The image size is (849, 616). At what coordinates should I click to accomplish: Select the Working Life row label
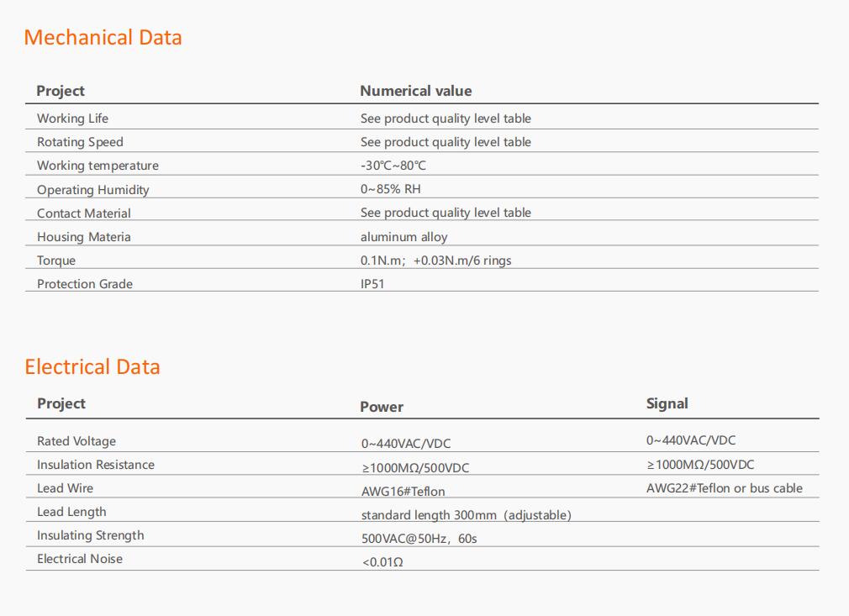pyautogui.click(x=72, y=118)
